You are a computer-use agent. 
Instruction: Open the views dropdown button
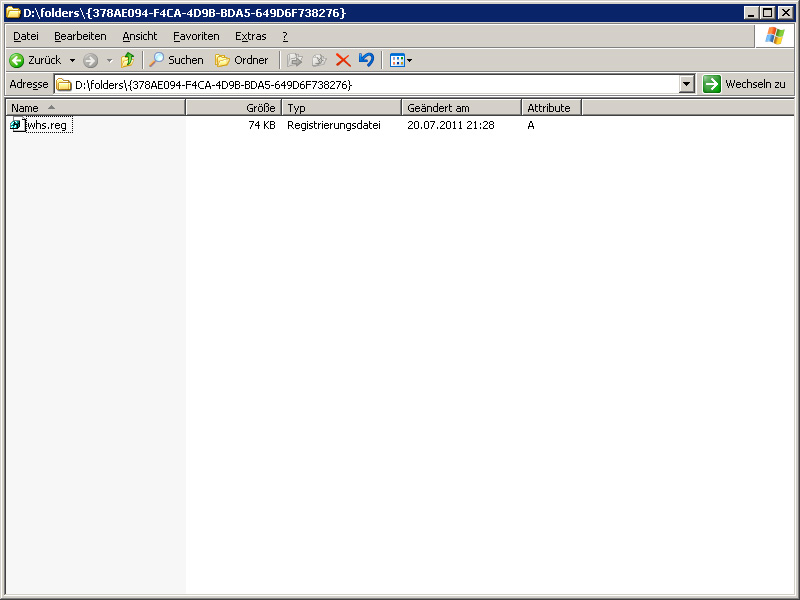pyautogui.click(x=400, y=60)
